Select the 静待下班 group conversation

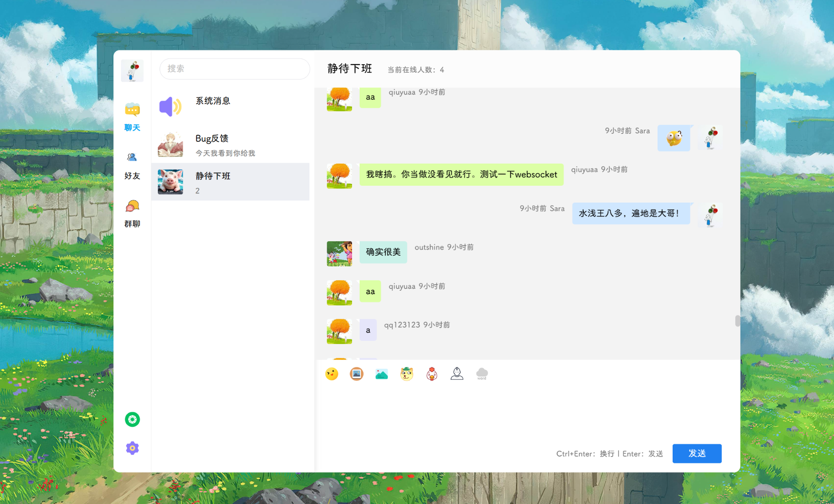(230, 182)
